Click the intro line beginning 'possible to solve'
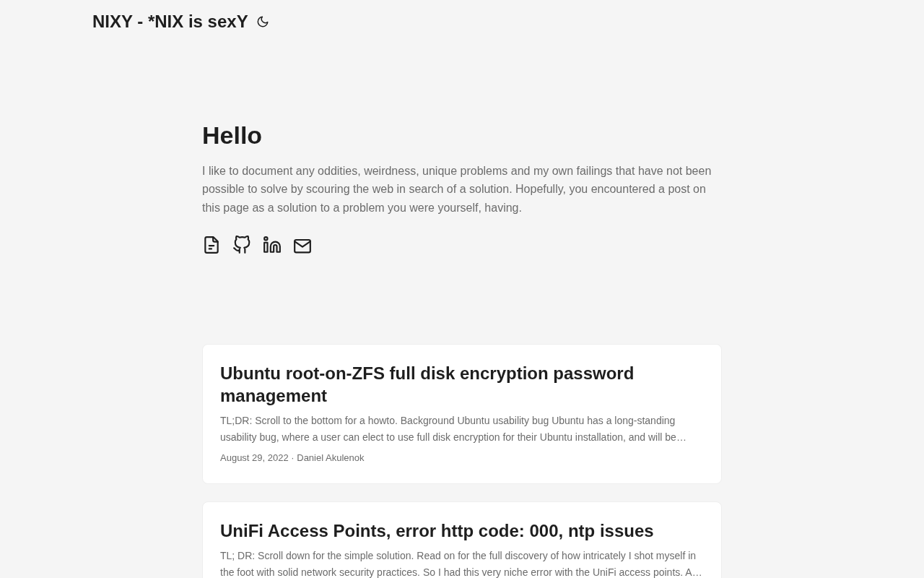 click(x=453, y=189)
